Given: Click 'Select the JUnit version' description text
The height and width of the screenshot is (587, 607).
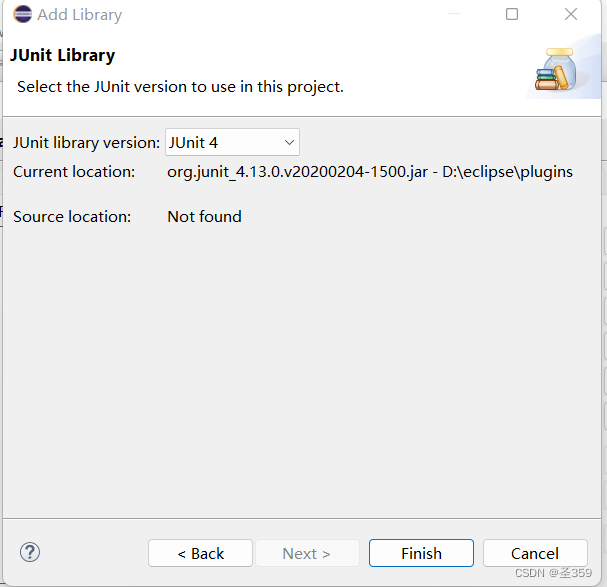Looking at the screenshot, I should pyautogui.click(x=180, y=87).
